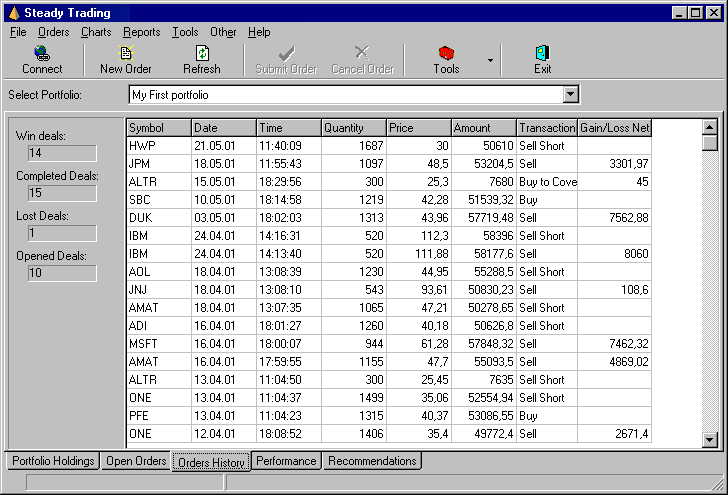The height and width of the screenshot is (495, 728).
Task: Click the time 18:08:52 cell
Action: 289,434
